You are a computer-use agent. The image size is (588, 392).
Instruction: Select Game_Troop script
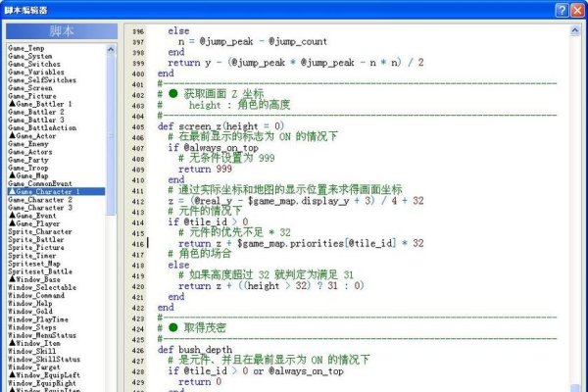28,168
